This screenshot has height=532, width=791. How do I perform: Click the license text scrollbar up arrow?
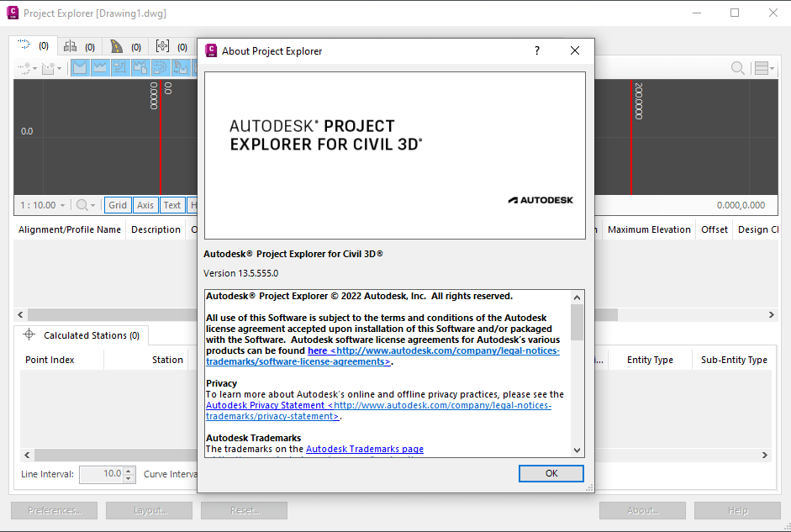point(577,298)
